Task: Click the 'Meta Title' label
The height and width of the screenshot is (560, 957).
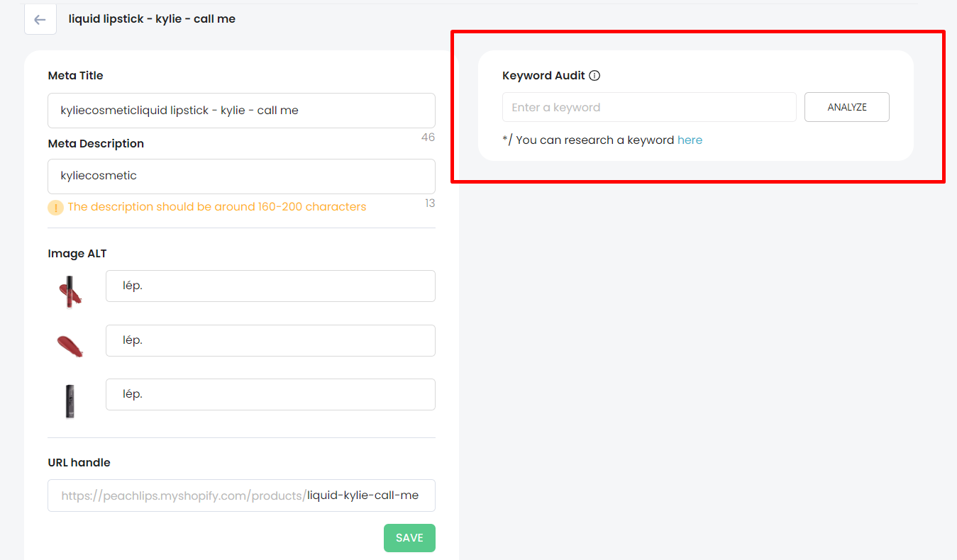Action: [x=75, y=76]
